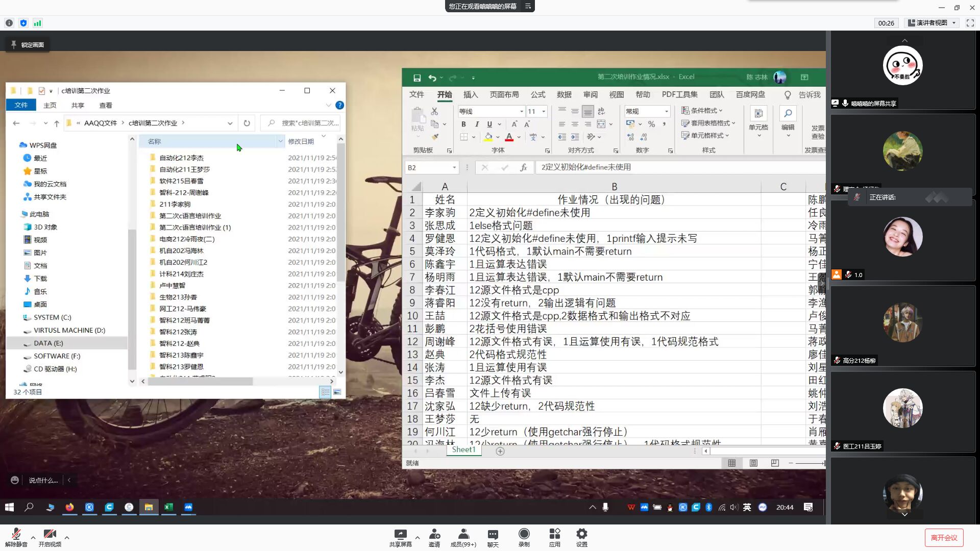Switch to the 插入 ribbon tab
The height and width of the screenshot is (551, 980).
(470, 94)
